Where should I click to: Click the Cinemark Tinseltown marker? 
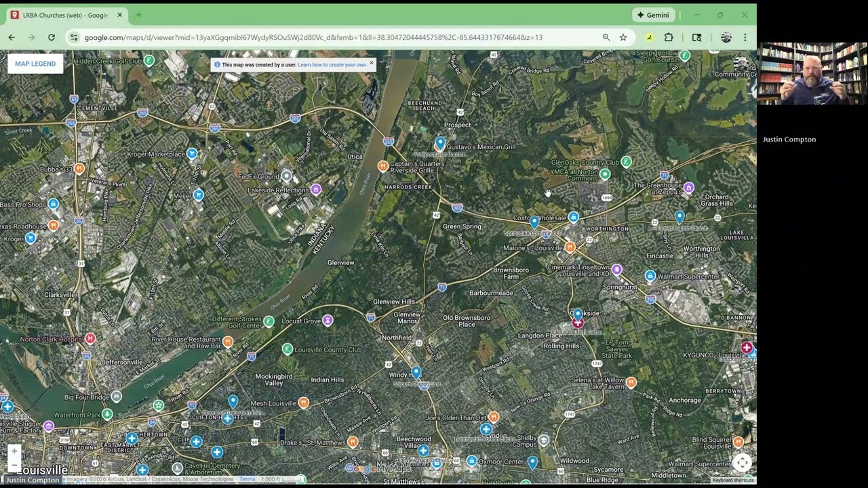(x=616, y=270)
